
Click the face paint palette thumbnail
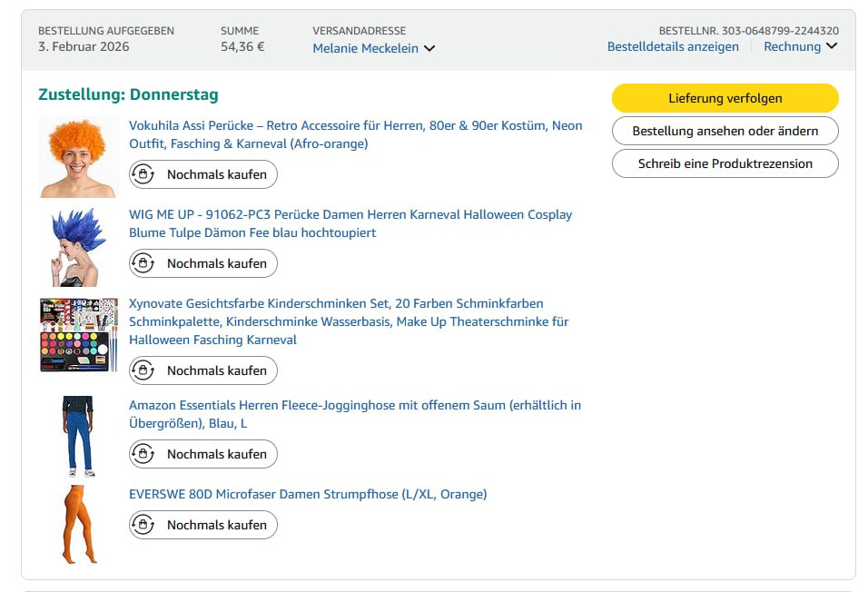tap(79, 335)
